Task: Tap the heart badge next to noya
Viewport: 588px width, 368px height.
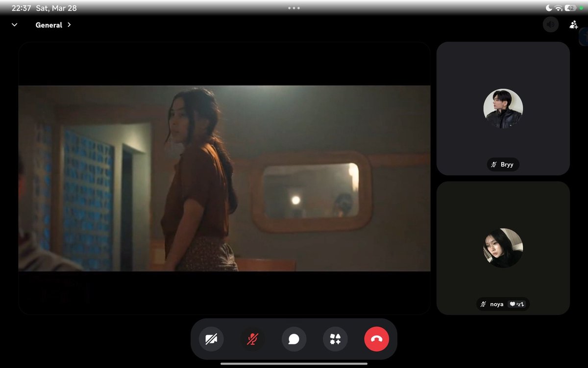Action: click(516, 304)
